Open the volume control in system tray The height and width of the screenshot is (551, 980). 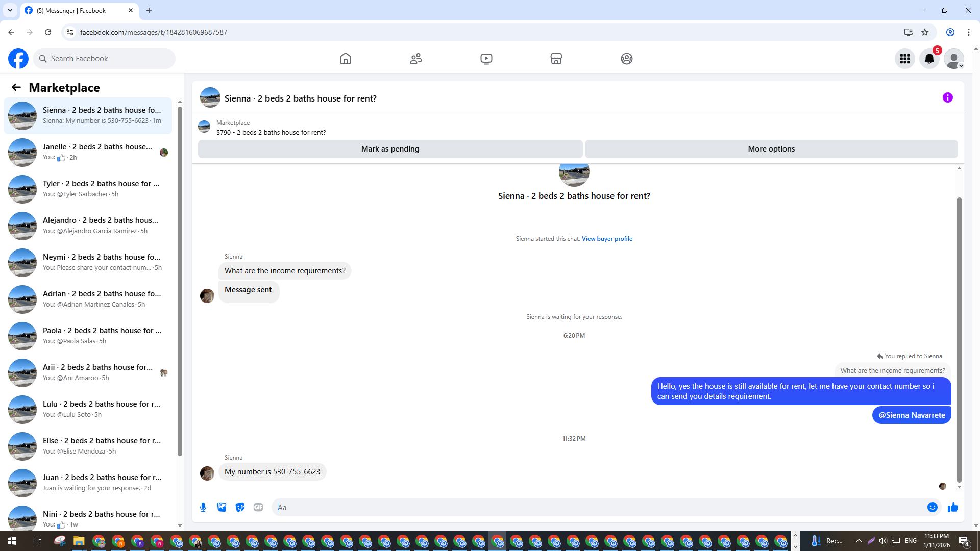coord(883,541)
